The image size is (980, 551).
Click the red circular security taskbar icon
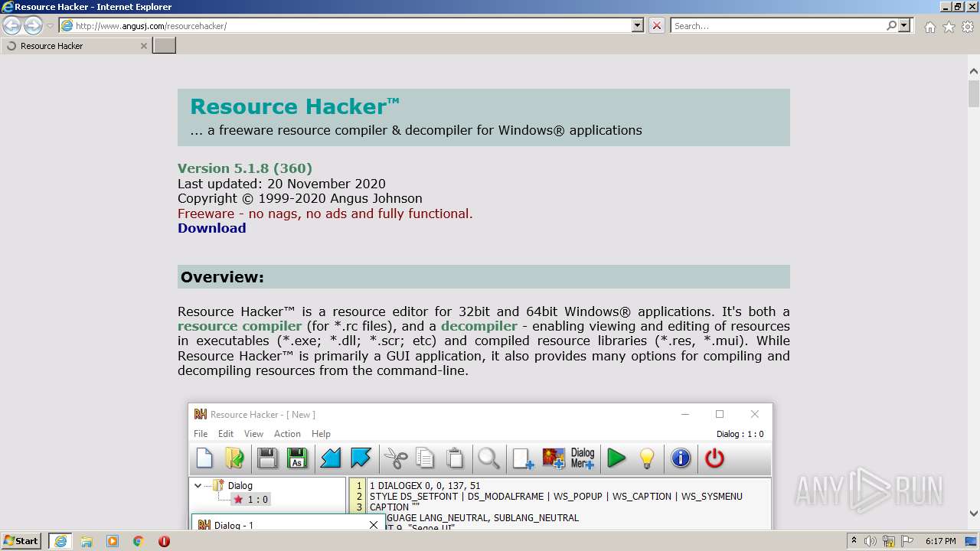tap(164, 541)
